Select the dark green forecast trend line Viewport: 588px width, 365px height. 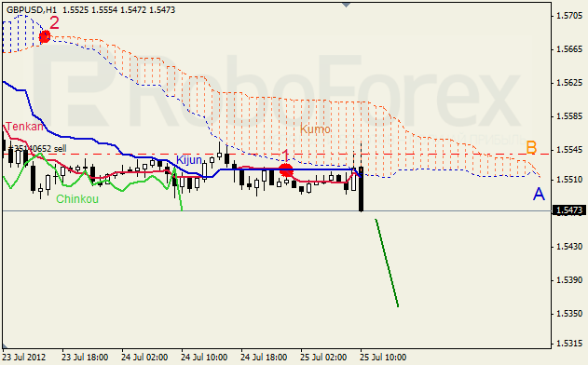coord(387,264)
